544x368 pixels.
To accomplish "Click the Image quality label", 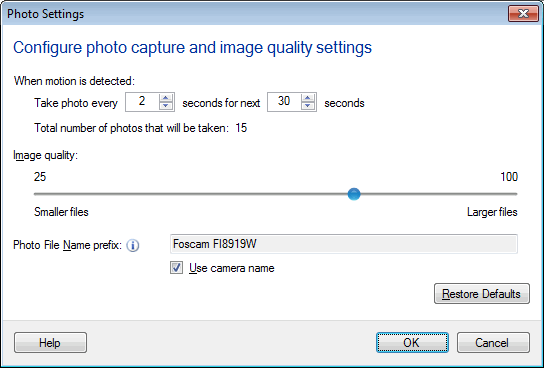I will click(45, 155).
